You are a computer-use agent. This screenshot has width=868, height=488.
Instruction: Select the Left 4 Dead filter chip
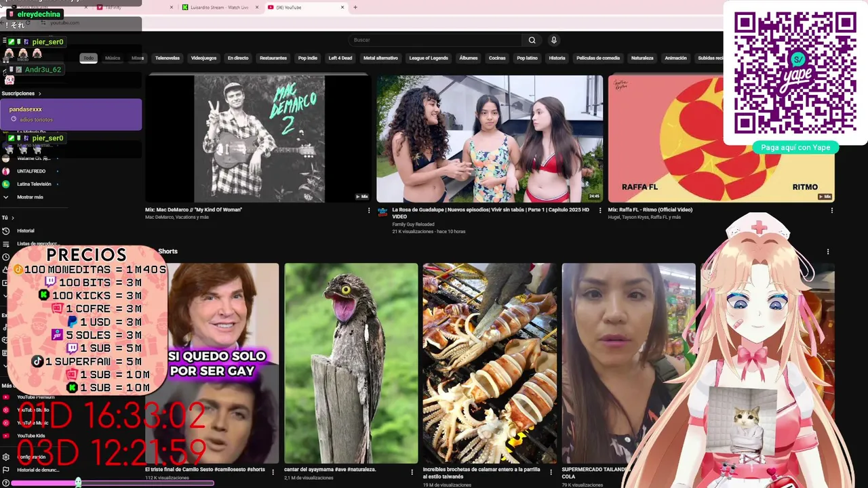click(x=340, y=58)
